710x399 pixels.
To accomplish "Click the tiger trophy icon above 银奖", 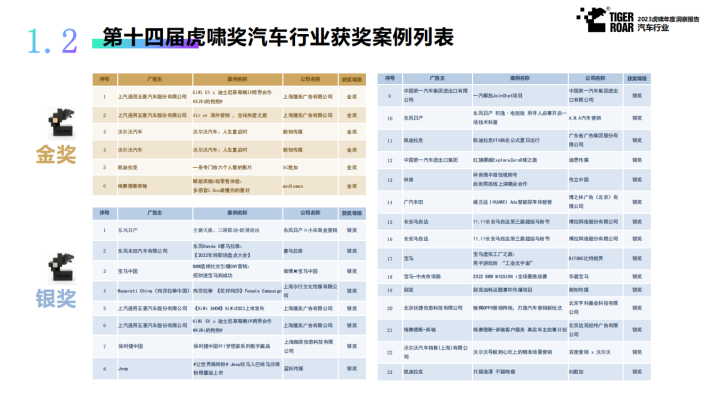I will [61, 267].
